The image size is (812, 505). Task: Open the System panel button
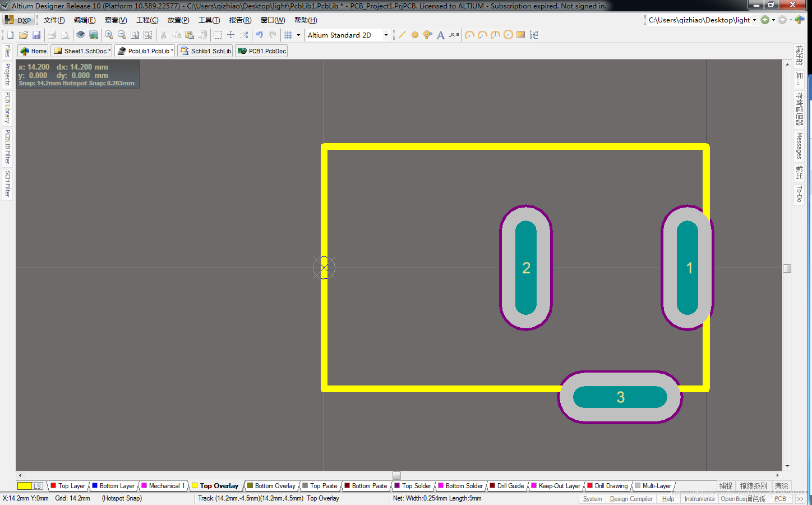click(x=592, y=499)
